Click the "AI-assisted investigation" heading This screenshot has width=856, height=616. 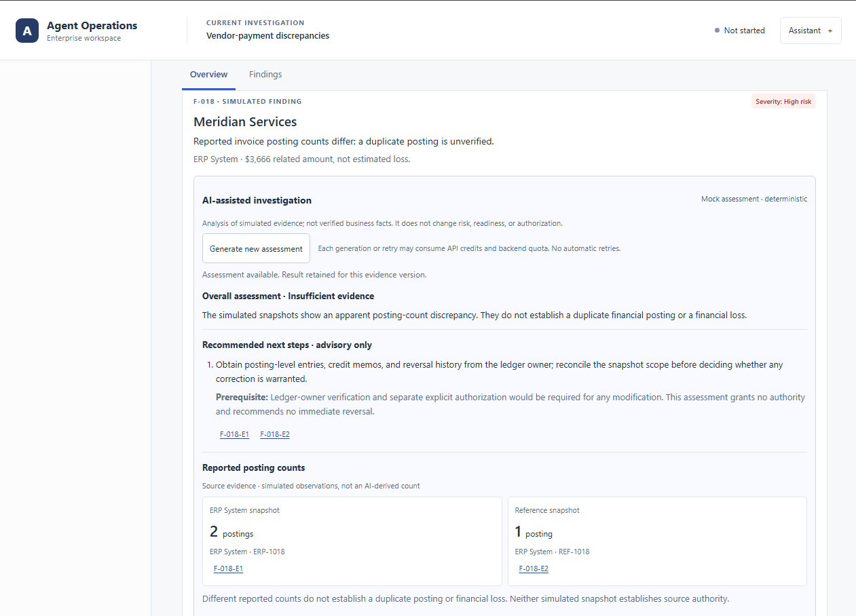pyautogui.click(x=257, y=201)
